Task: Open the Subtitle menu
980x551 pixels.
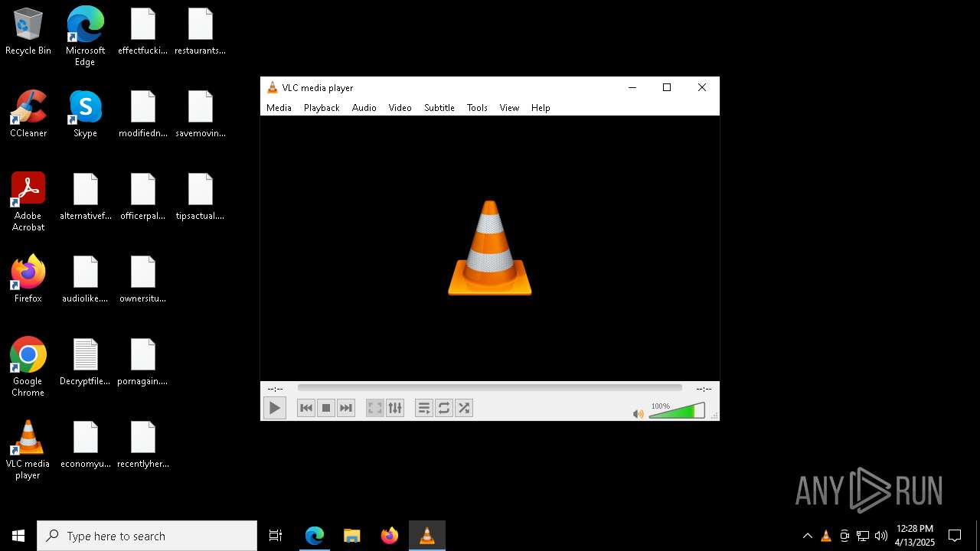Action: click(439, 108)
